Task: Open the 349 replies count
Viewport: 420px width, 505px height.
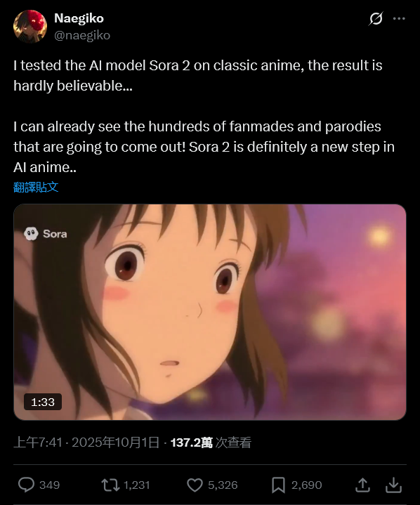Action: [49, 485]
